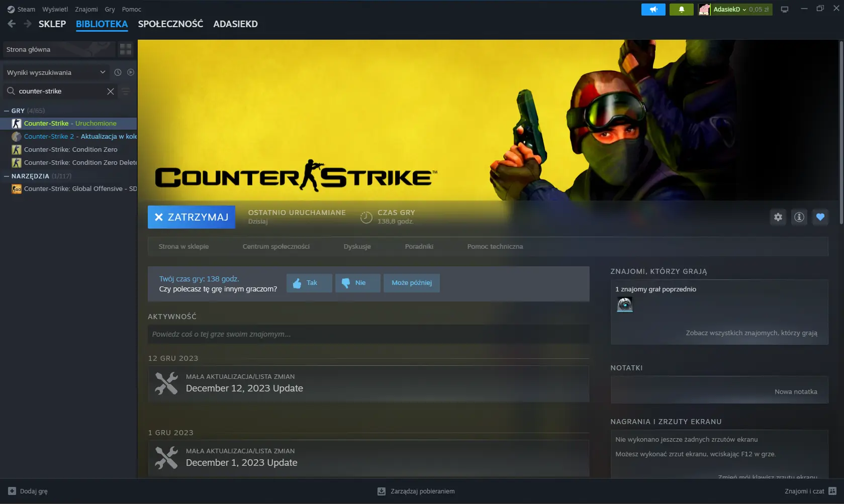Image resolution: width=844 pixels, height=504 pixels.
Task: Recommend the game with Tak
Action: [x=309, y=283]
